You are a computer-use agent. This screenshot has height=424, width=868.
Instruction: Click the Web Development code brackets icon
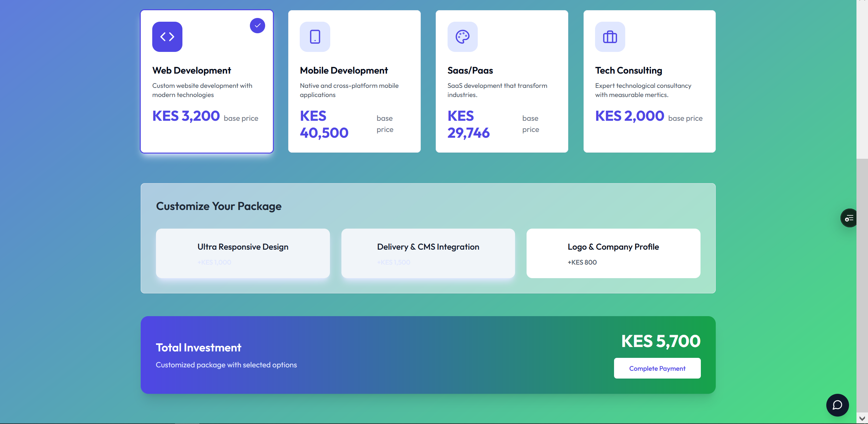[167, 37]
